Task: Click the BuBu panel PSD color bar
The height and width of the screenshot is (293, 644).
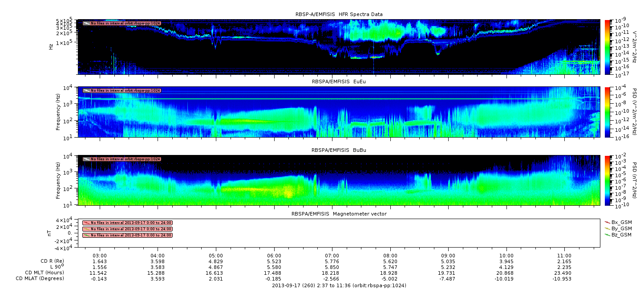Action: pyautogui.click(x=608, y=180)
